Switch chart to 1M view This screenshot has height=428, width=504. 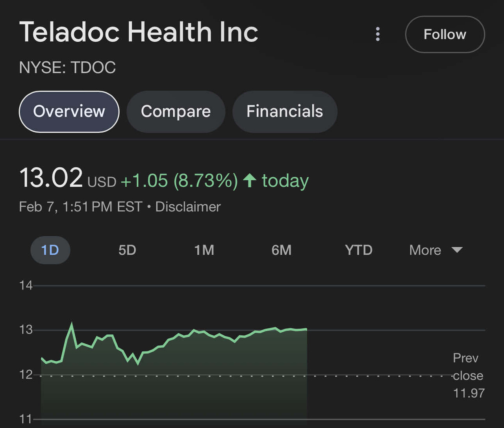click(204, 250)
